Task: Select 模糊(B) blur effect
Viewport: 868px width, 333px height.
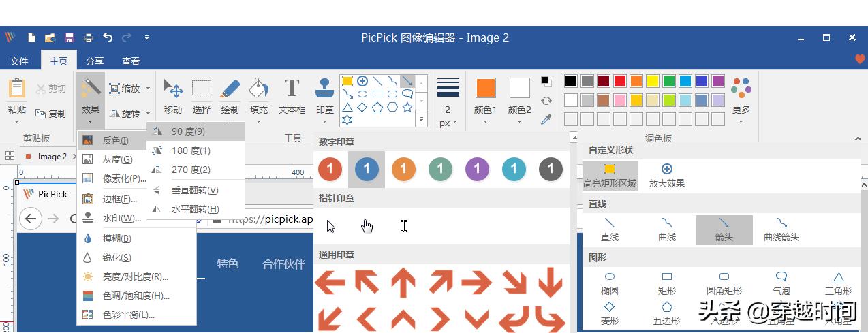Action: (137, 238)
